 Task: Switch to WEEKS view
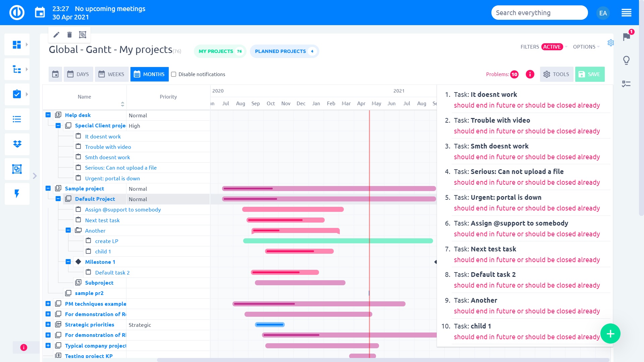click(x=112, y=74)
